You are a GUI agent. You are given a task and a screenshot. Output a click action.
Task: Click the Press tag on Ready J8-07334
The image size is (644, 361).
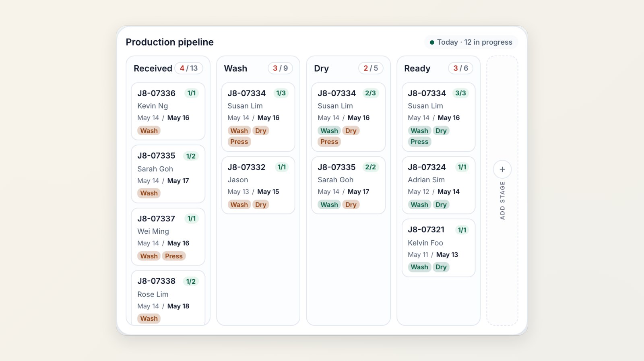(419, 142)
